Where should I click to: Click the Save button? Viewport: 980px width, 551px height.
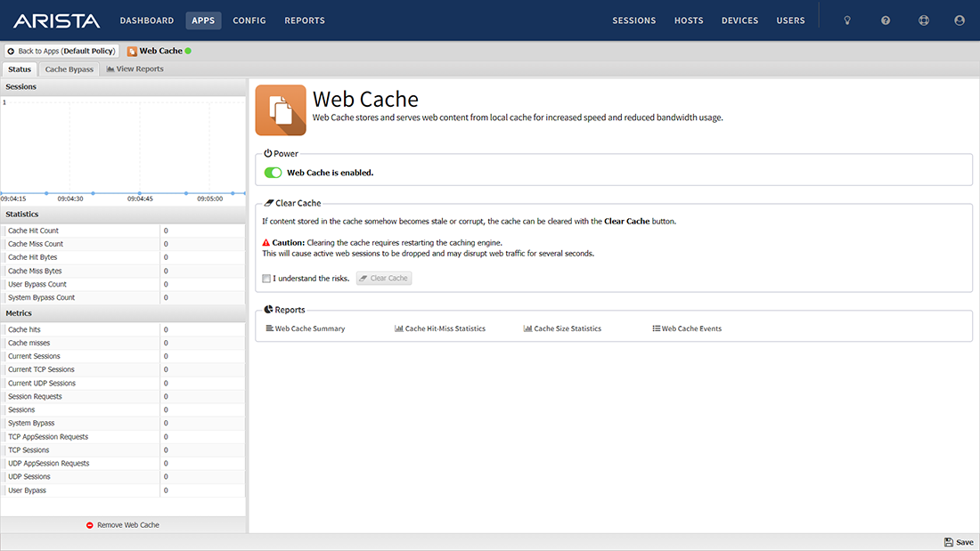(x=959, y=542)
